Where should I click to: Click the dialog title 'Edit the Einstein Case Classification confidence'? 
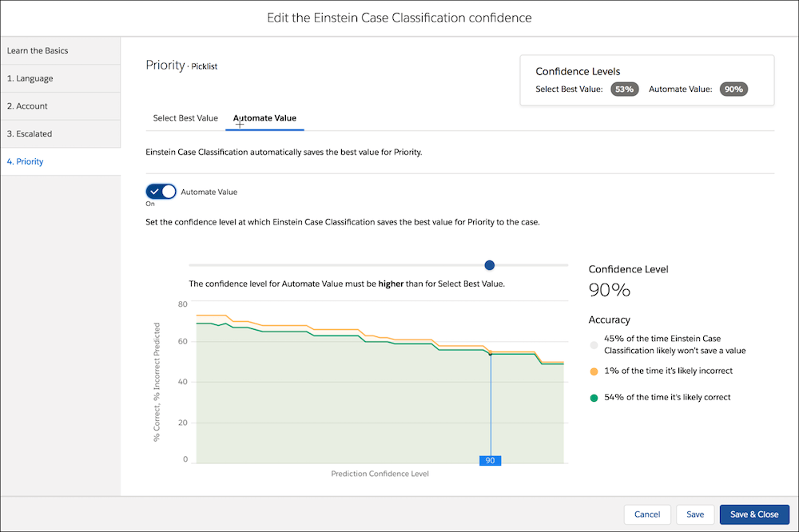pos(399,18)
